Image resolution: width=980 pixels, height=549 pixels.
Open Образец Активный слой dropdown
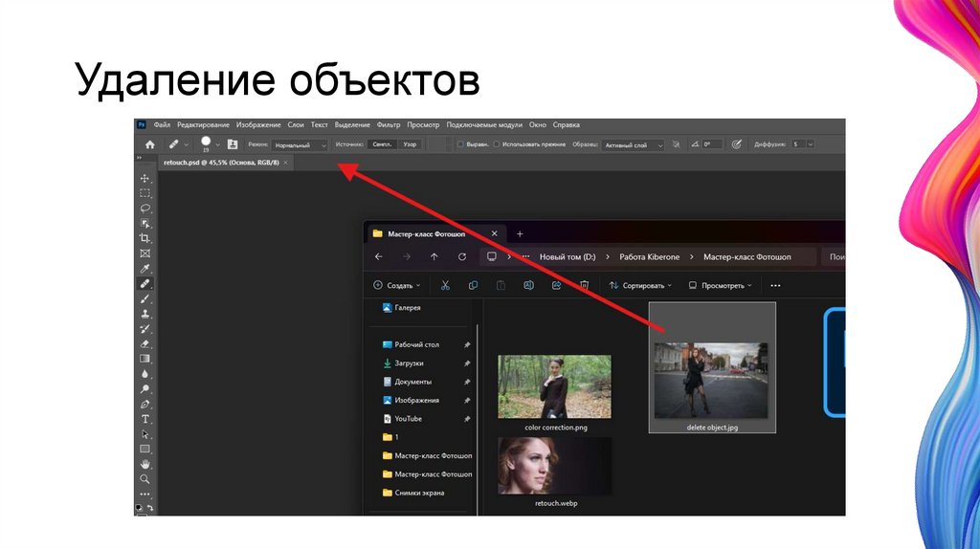pyautogui.click(x=633, y=144)
